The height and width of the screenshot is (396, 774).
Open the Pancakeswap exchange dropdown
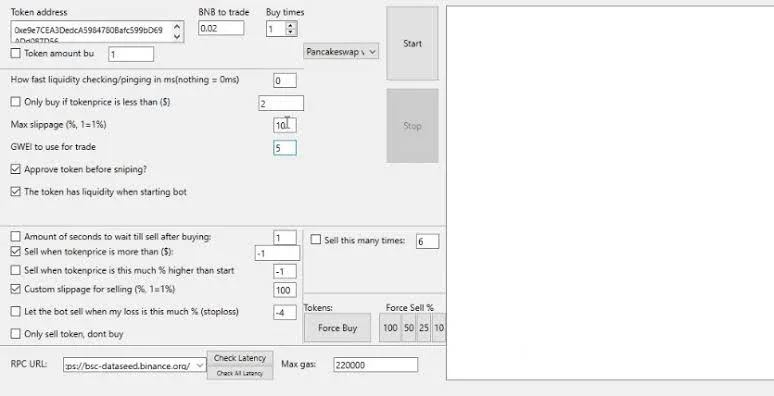[x=341, y=51]
